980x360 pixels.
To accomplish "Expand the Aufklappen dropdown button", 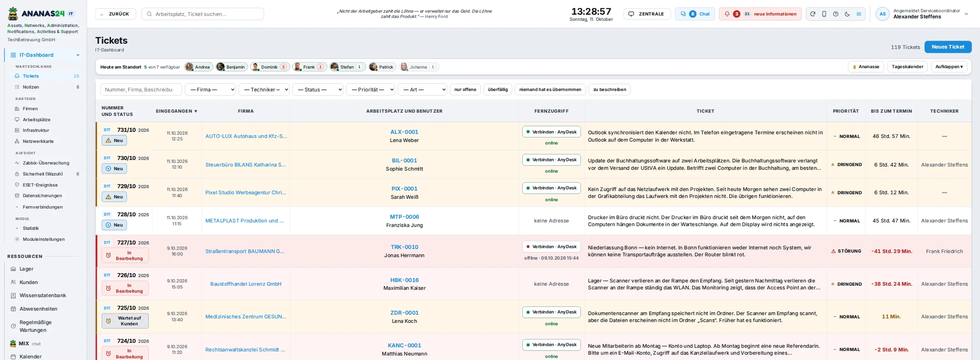I will click(x=949, y=67).
